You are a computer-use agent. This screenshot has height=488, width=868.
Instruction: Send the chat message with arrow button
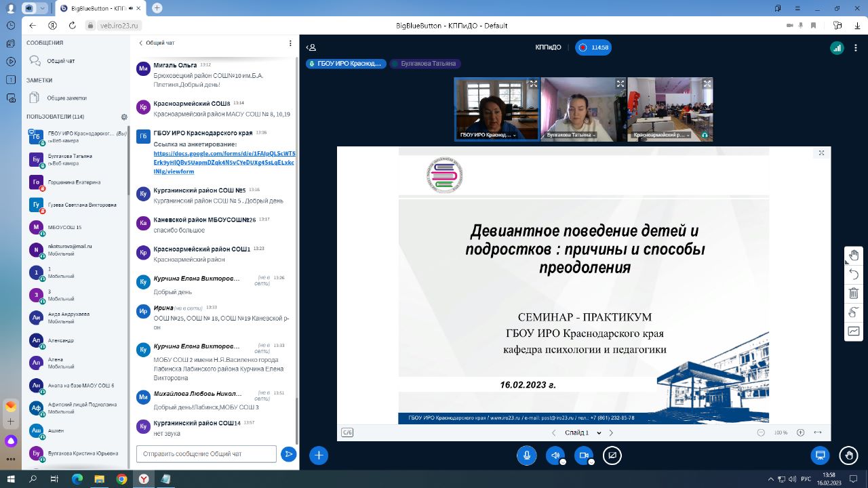click(289, 454)
